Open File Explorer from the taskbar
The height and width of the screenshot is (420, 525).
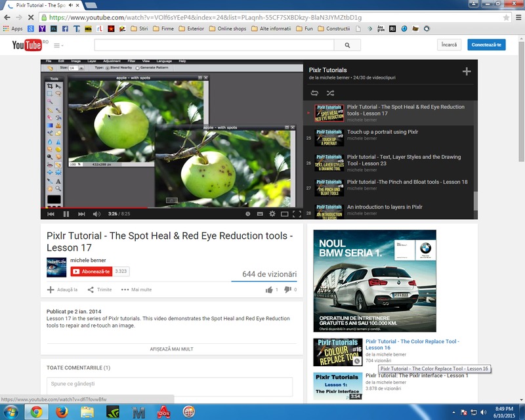87,412
